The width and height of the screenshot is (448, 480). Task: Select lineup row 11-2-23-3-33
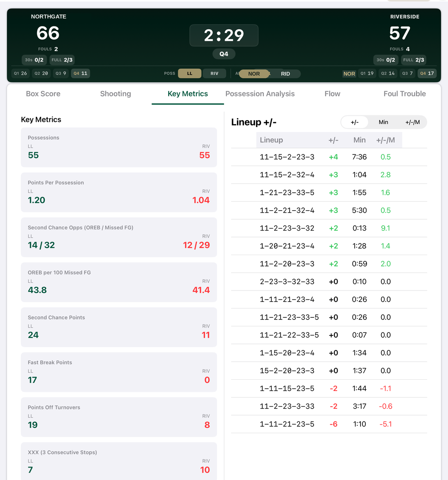(329, 406)
